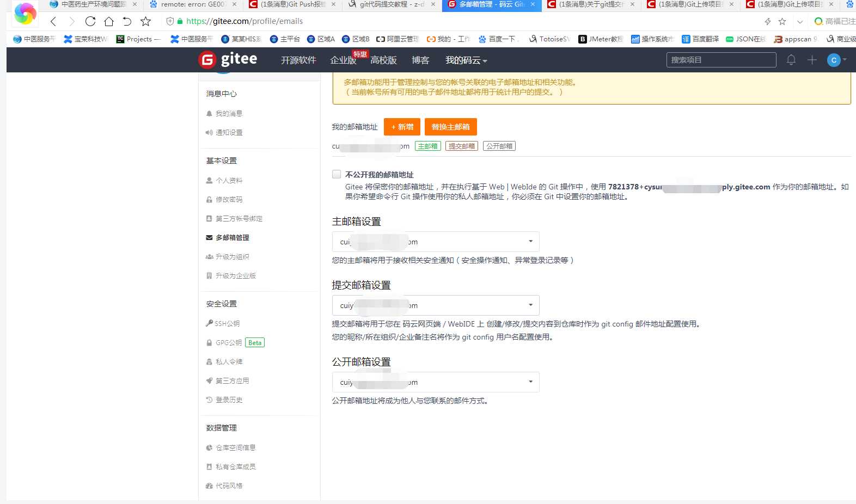The height and width of the screenshot is (504, 856).
Task: Go to browser home icon
Action: (109, 21)
